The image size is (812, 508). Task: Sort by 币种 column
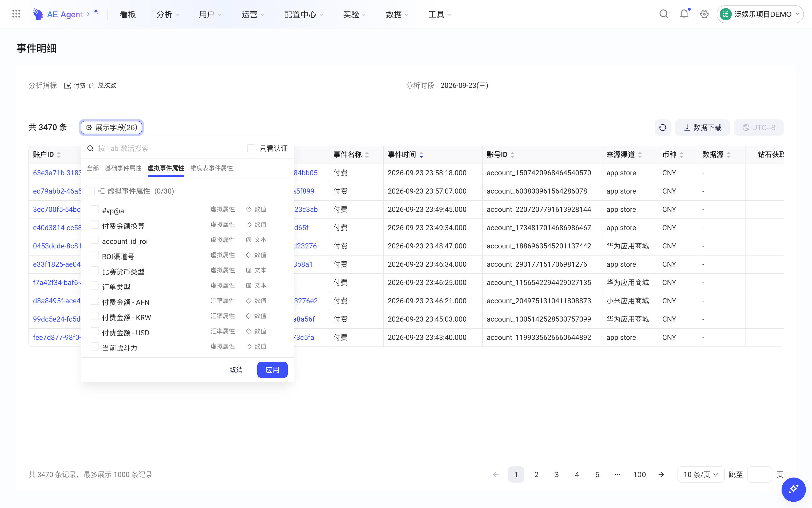(x=682, y=155)
